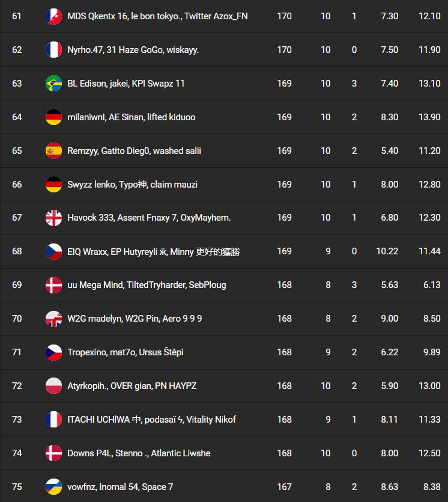Click the Brazil flag beside BL Edison

(54, 84)
